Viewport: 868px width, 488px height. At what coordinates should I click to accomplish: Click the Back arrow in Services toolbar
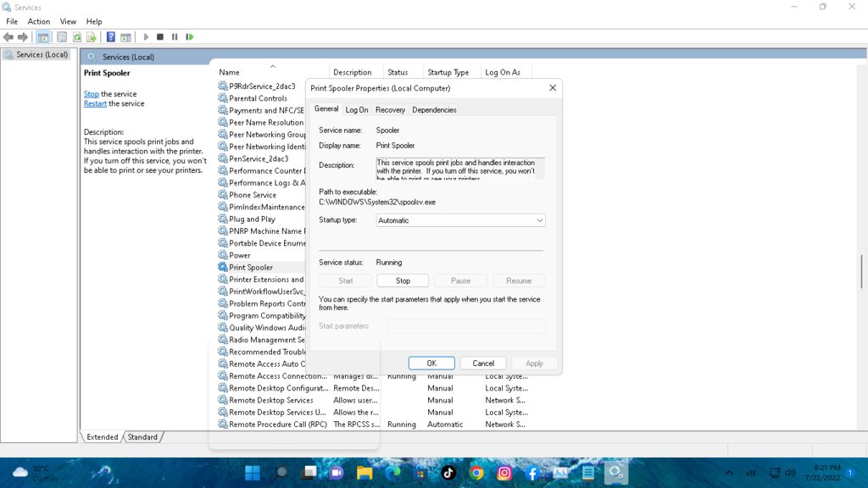(8, 37)
